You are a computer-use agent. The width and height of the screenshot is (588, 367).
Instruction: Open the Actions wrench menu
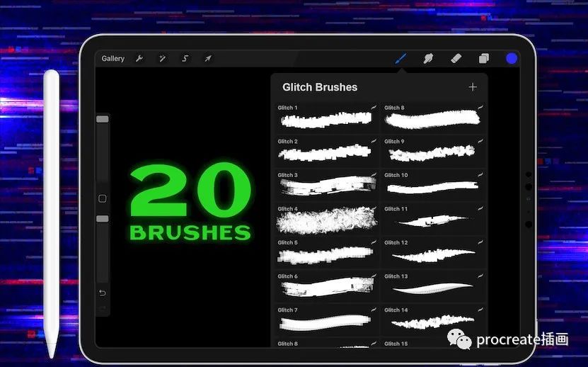coord(139,59)
